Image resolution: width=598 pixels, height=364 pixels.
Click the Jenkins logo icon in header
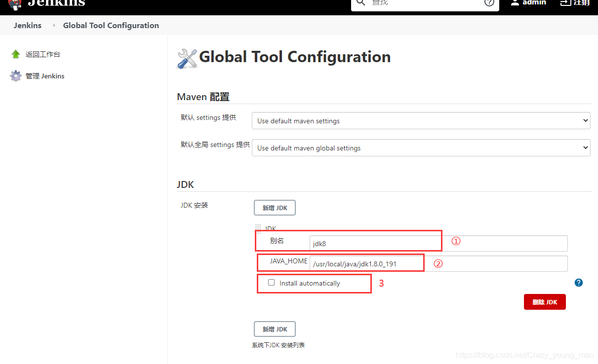(x=15, y=5)
